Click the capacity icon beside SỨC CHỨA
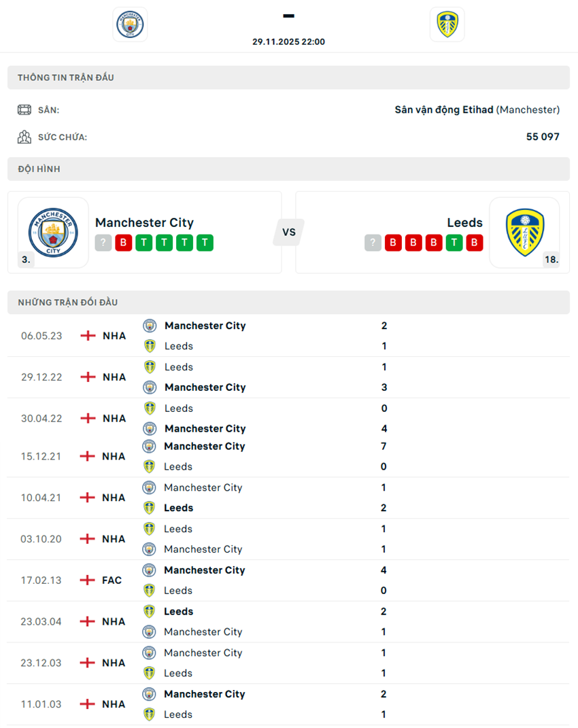The width and height of the screenshot is (578, 728). point(24,137)
